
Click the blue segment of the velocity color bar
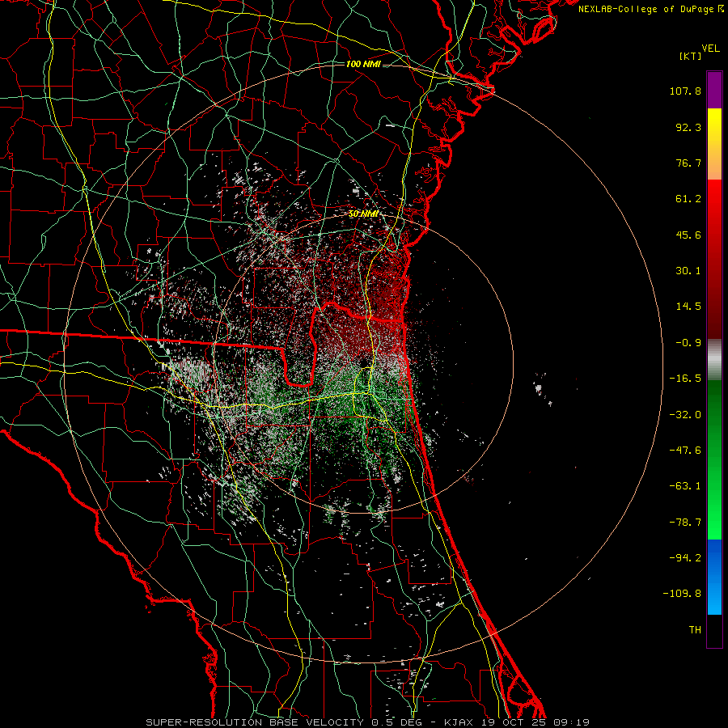pyautogui.click(x=714, y=577)
